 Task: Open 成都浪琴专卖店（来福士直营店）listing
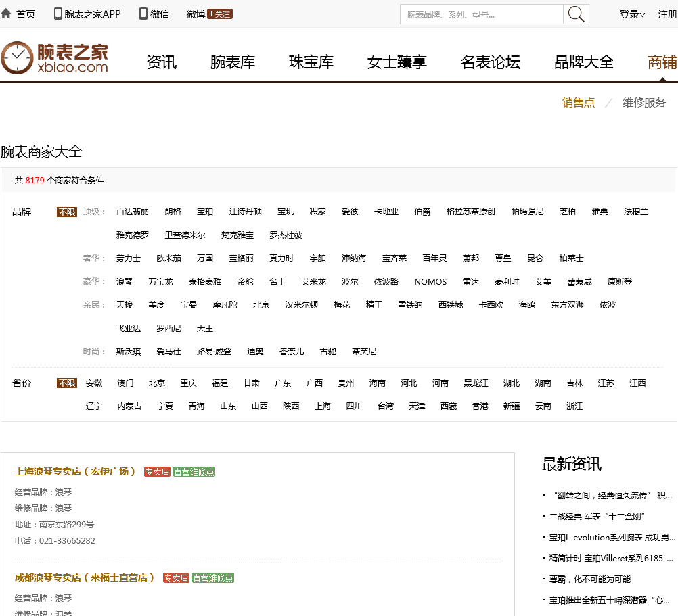tap(85, 578)
